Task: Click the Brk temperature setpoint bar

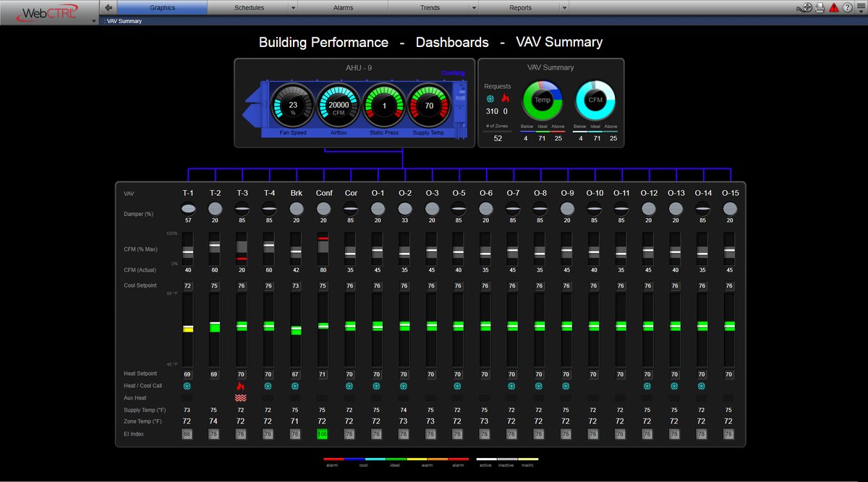Action: pos(296,329)
